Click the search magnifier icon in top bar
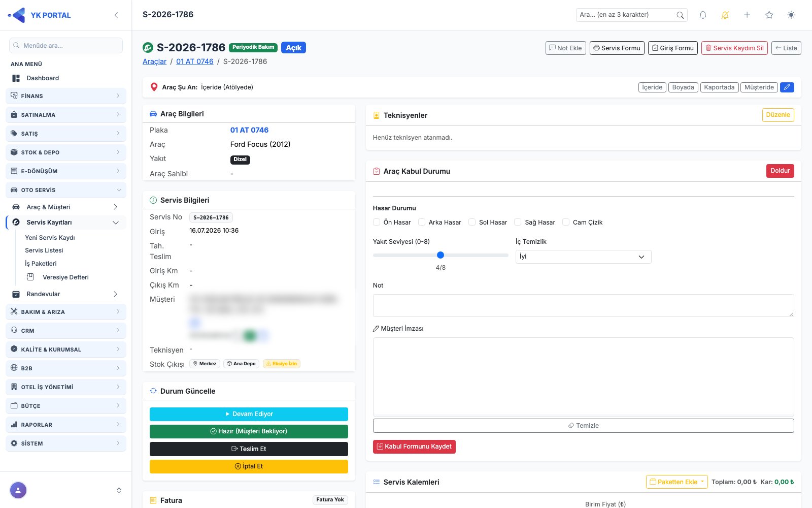 click(680, 15)
